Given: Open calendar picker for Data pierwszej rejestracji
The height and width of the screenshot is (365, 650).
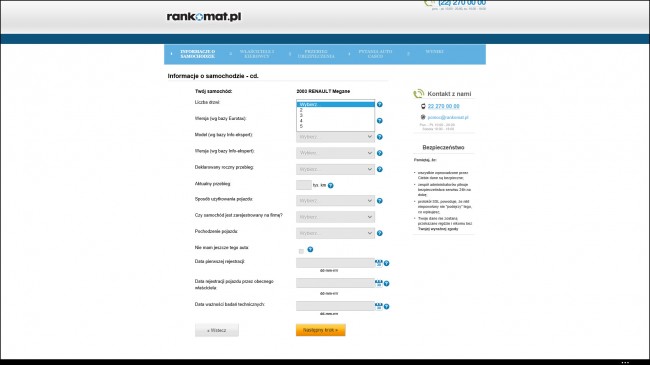Looking at the screenshot, I should (x=378, y=263).
